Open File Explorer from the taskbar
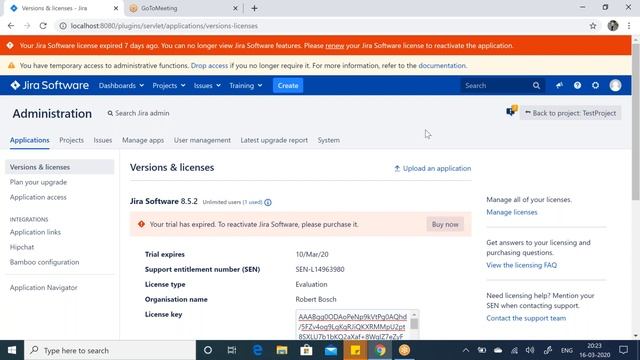Viewport: 640px width, 360px height. point(282,350)
